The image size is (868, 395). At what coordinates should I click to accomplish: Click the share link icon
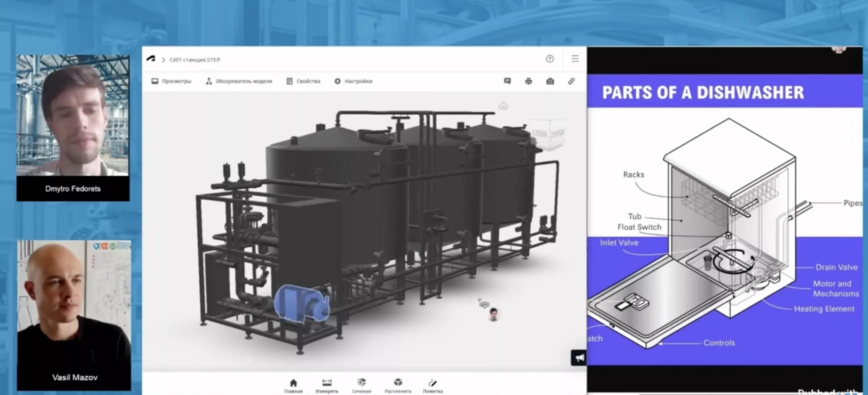coord(571,81)
